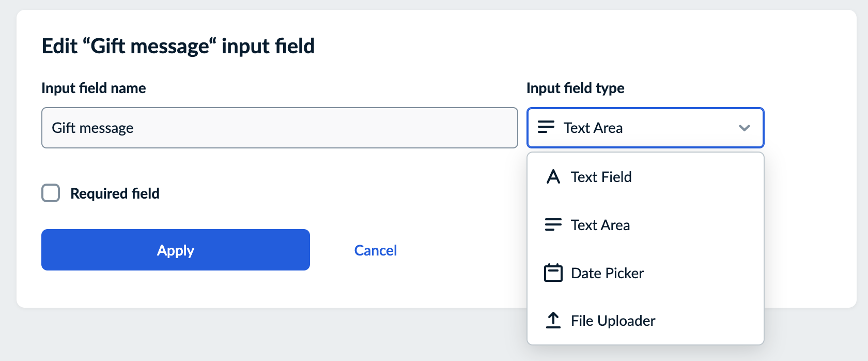Click the chevron on the input field type selector
This screenshot has width=868, height=361.
pos(744,128)
